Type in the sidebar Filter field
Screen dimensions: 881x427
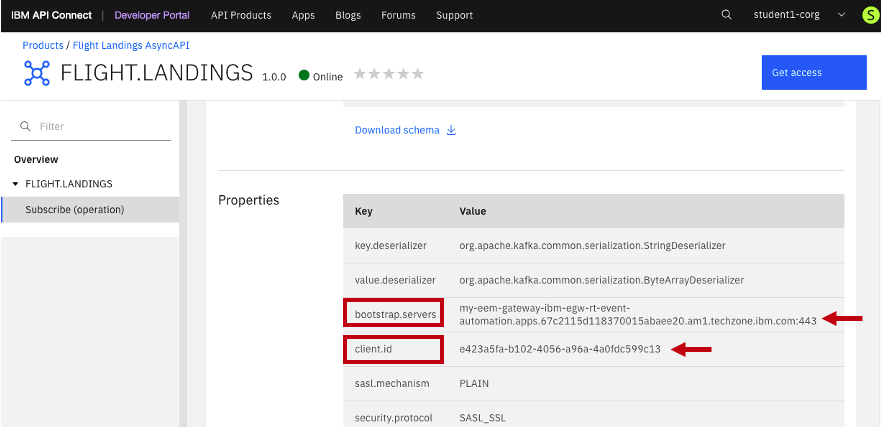click(x=100, y=127)
